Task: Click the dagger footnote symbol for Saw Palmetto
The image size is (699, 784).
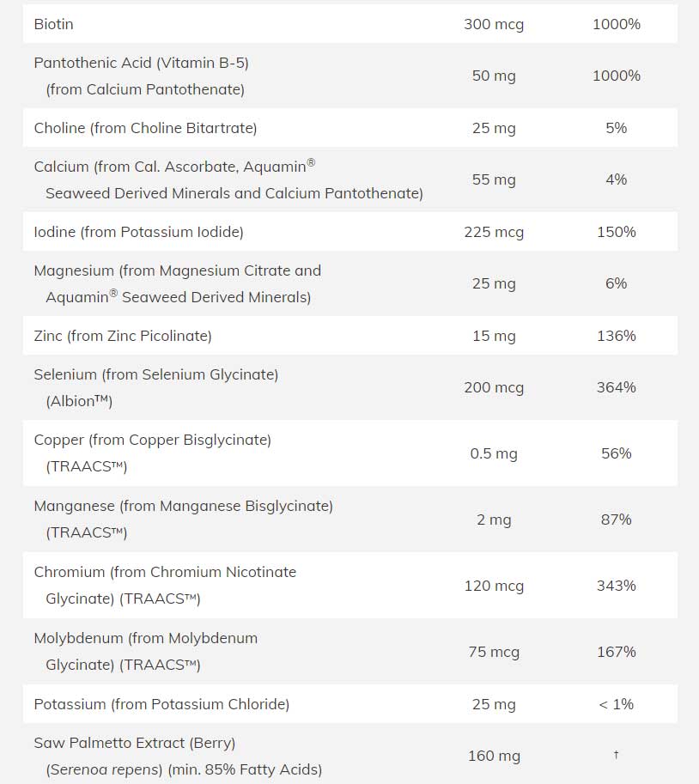Action: point(616,756)
